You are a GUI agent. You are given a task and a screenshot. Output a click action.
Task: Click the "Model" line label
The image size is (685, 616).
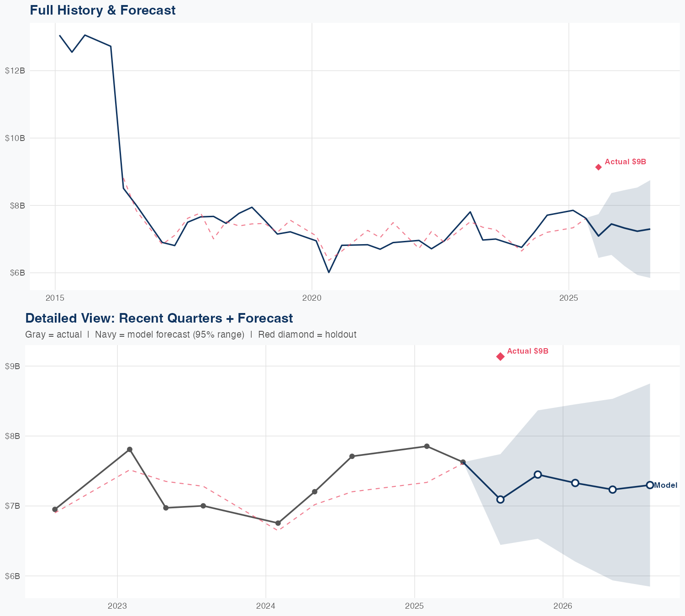tap(666, 485)
